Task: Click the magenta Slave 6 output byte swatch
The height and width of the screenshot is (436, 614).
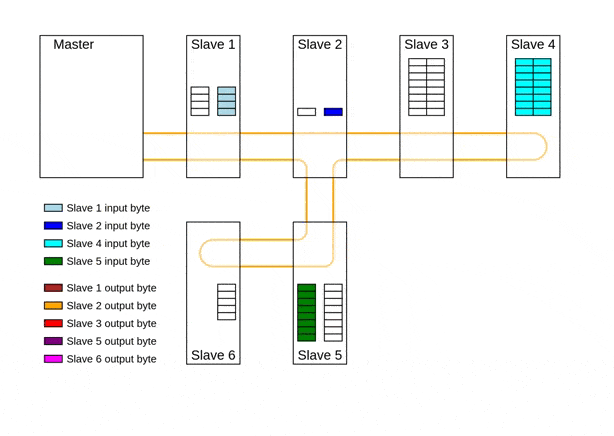Action: tap(53, 358)
